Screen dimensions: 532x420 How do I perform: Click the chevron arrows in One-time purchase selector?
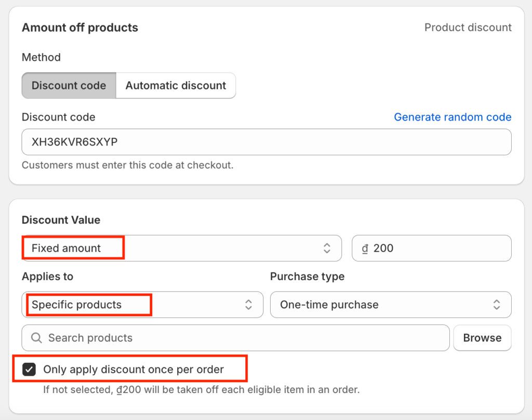coord(497,305)
